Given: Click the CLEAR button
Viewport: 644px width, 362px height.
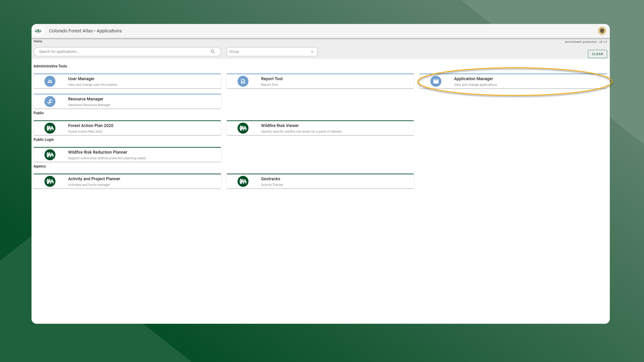Looking at the screenshot, I should click(597, 54).
